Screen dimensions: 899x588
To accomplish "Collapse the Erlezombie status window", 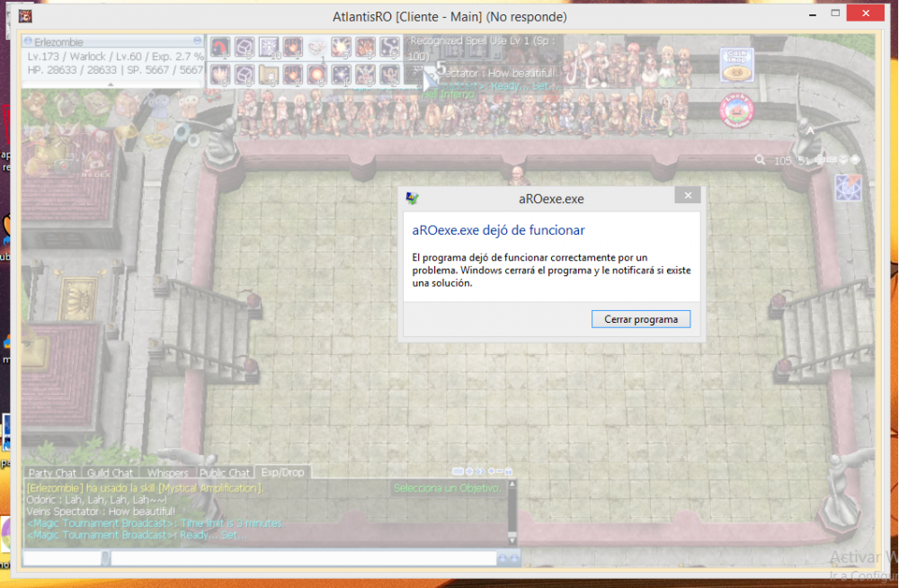I will pyautogui.click(x=197, y=41).
